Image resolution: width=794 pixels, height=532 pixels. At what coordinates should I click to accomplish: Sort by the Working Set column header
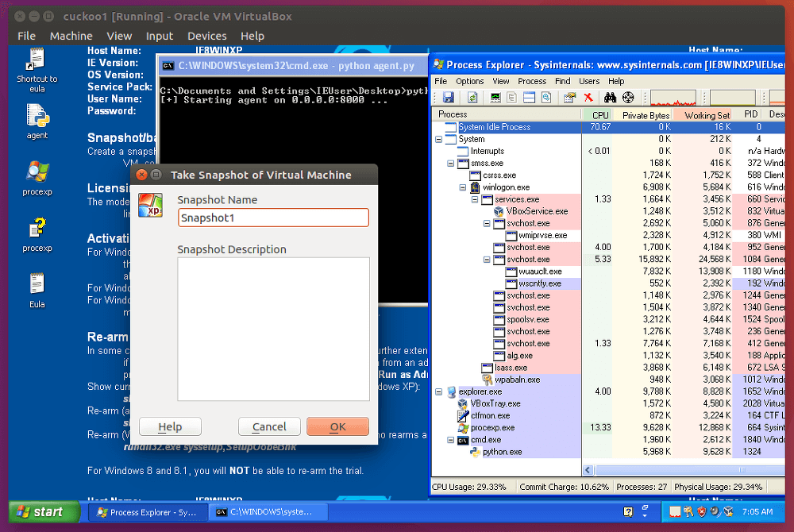[703, 115]
